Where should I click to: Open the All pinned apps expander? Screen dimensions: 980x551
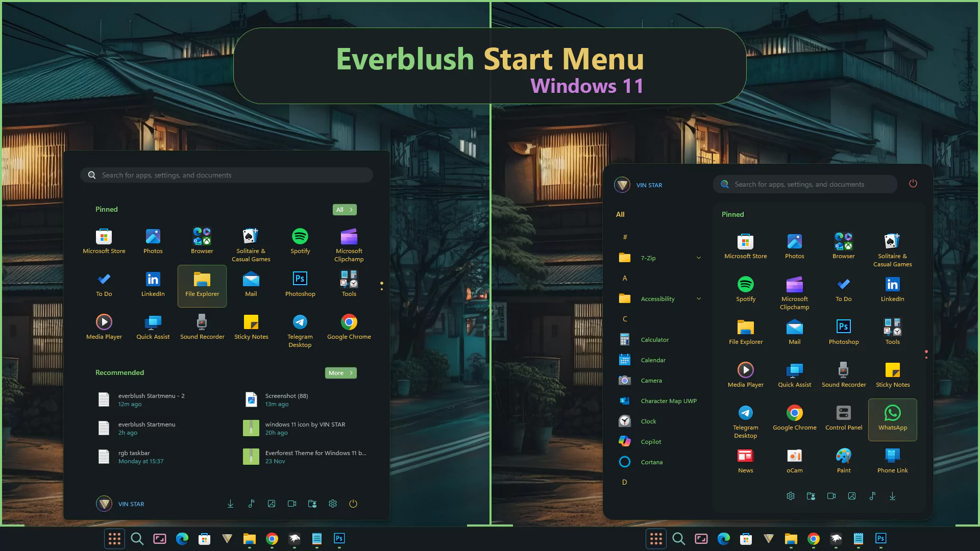coord(345,209)
